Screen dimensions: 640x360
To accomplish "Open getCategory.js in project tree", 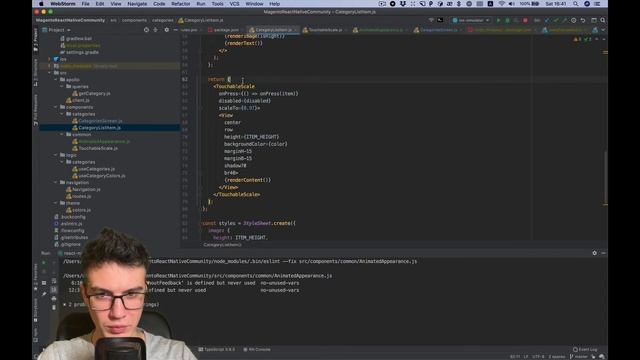I will (91, 93).
